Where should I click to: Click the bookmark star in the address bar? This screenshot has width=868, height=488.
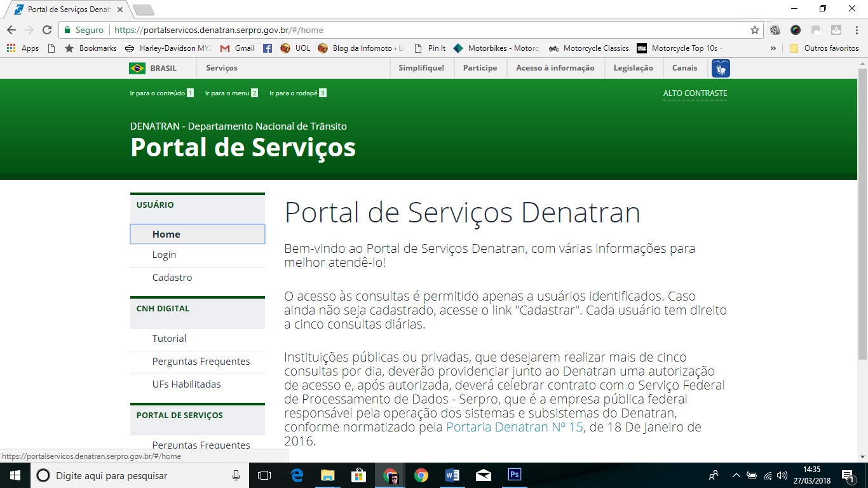pos(754,29)
